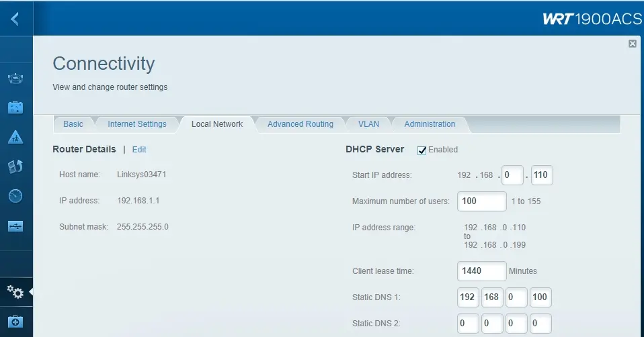Viewport: 644px width, 337px height.
Task: Click Static DNS 1 first octet field
Action: coord(469,297)
